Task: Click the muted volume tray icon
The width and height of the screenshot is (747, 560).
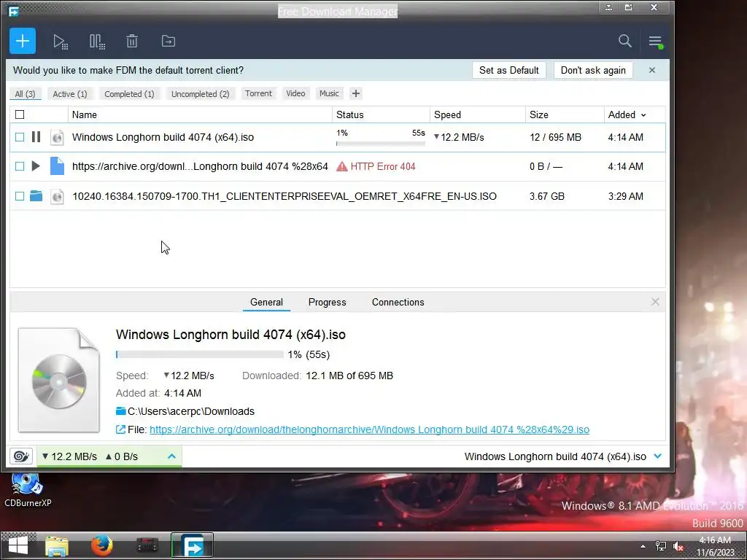Action: tap(678, 546)
